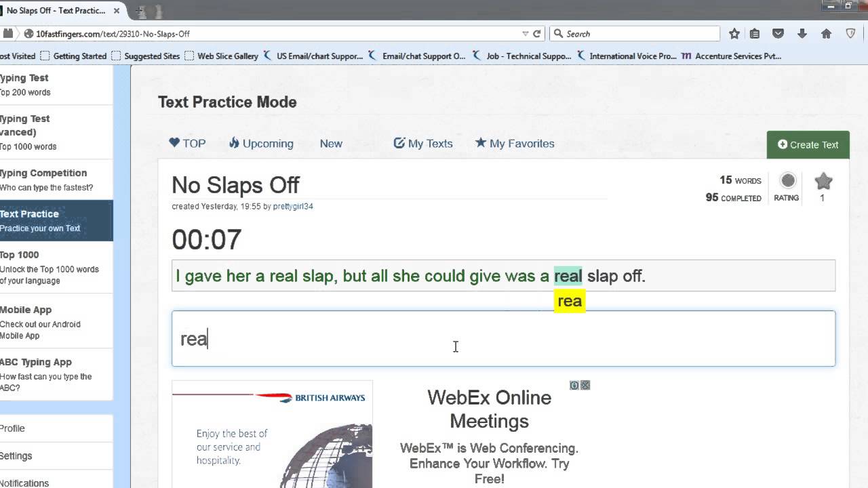Click the flame icon beside Upcoming
868x488 pixels.
point(234,142)
